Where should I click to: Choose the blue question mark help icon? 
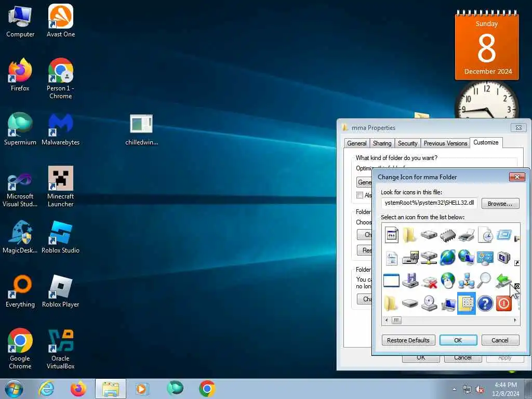point(485,303)
